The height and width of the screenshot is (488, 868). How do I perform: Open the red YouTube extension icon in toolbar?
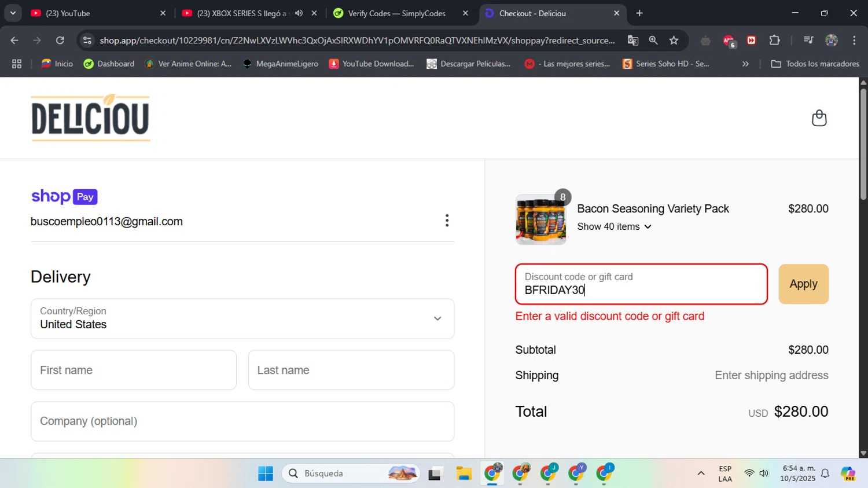(751, 40)
